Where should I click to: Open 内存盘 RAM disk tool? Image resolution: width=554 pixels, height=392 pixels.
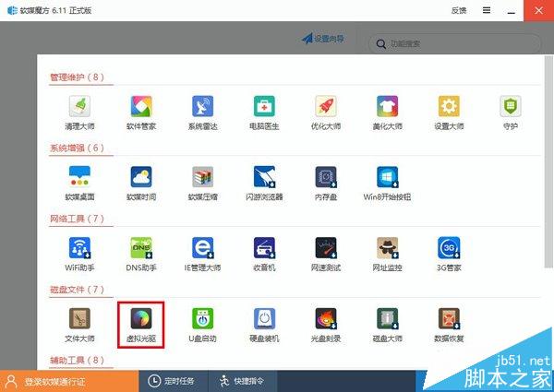[325, 184]
